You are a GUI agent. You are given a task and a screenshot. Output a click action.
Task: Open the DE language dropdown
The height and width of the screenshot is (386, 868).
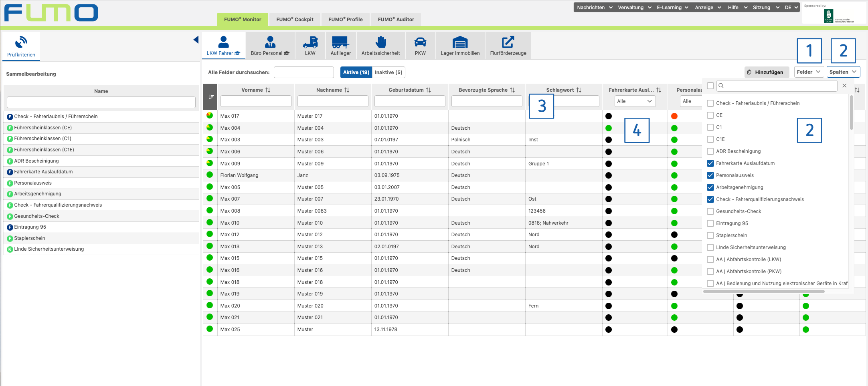pyautogui.click(x=791, y=8)
